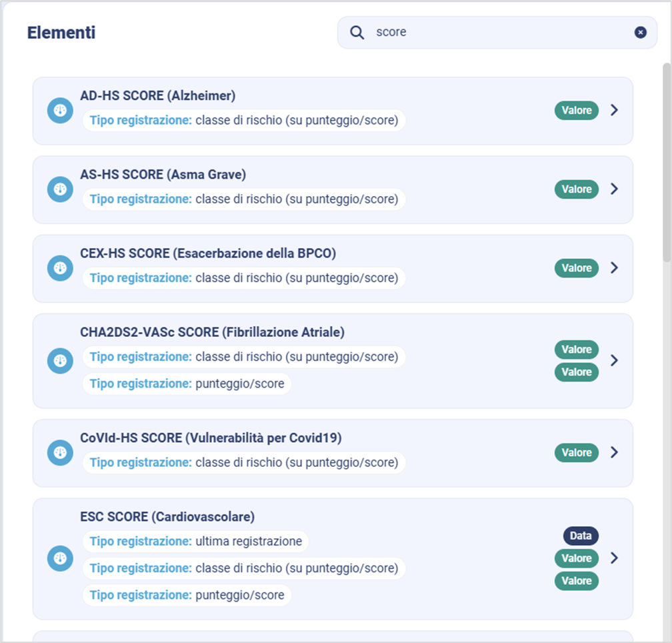Click the magnifying glass search icon

coord(357,33)
